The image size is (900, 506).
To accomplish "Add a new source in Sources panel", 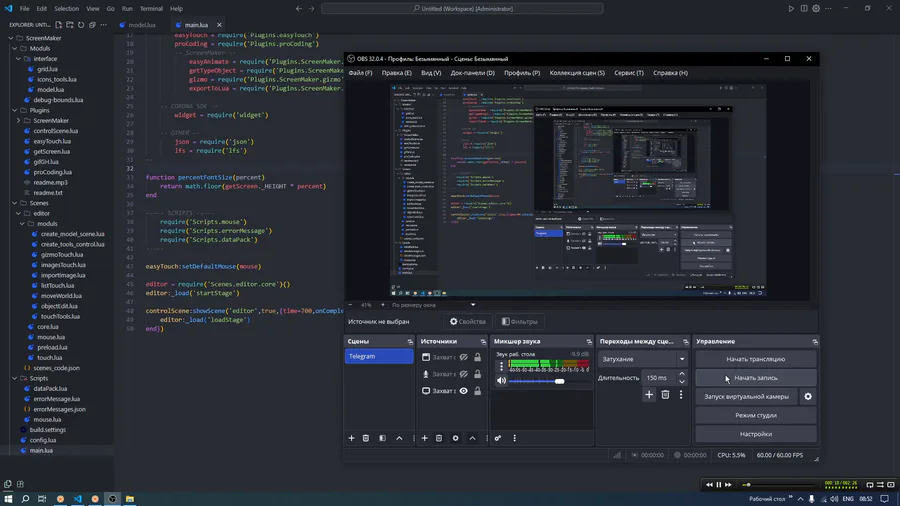I will tap(425, 438).
